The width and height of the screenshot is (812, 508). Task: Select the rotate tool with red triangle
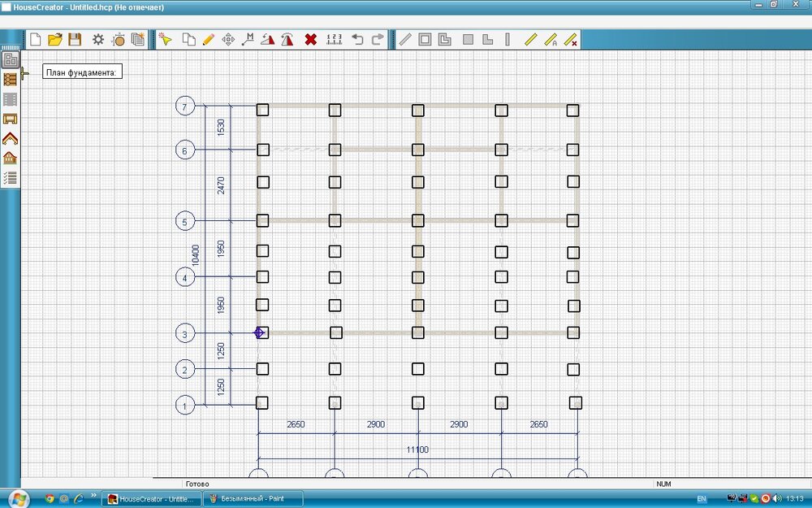point(268,39)
